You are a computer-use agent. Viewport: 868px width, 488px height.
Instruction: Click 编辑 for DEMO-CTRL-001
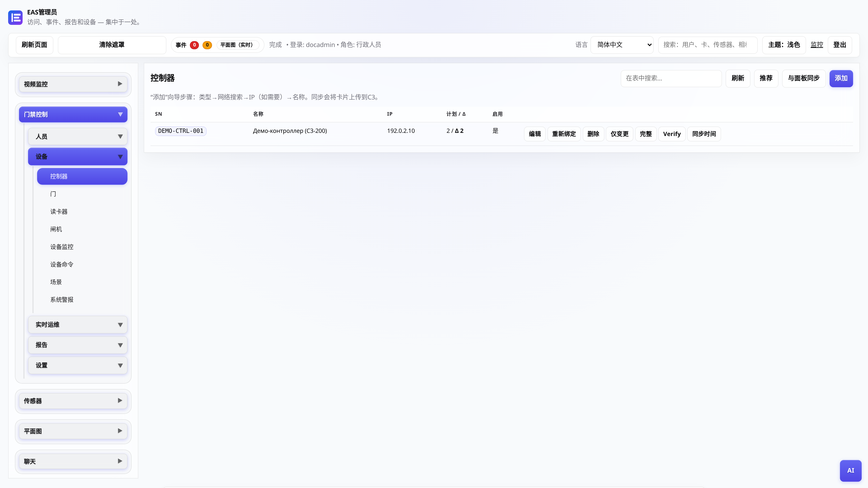coord(535,134)
